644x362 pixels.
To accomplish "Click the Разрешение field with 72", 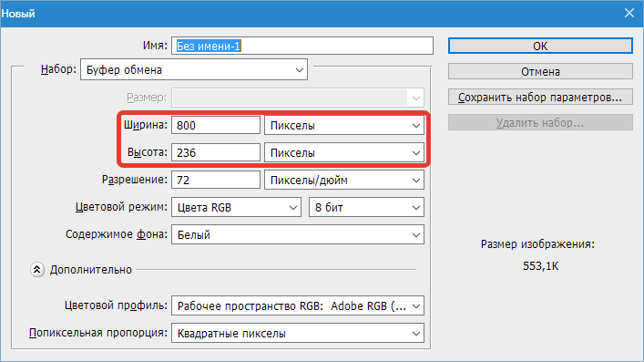I will 216,180.
